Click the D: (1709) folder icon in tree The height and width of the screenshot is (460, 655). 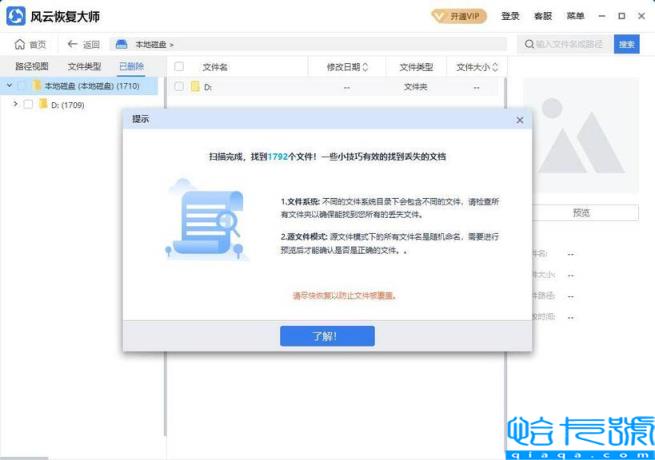tap(43, 104)
